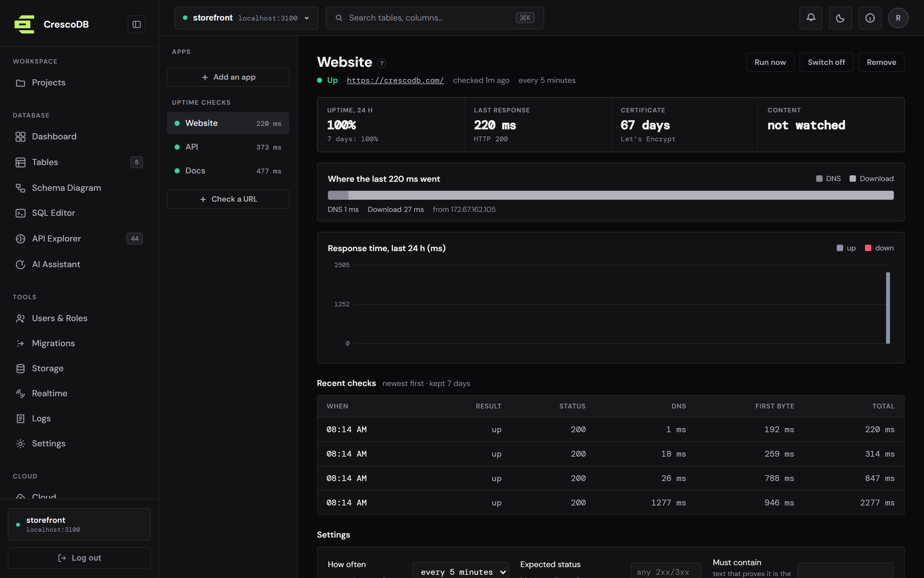This screenshot has width=924, height=578.
Task: Select the API uptime check
Action: (228, 147)
